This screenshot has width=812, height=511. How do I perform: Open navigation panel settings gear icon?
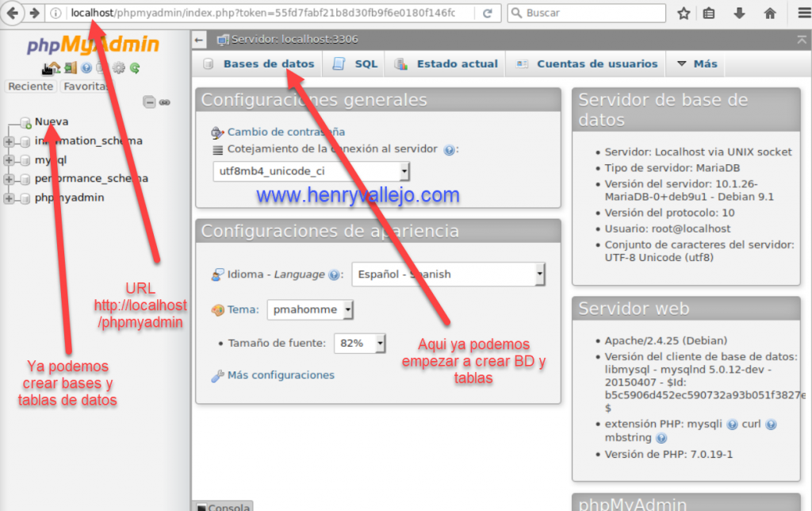point(119,68)
